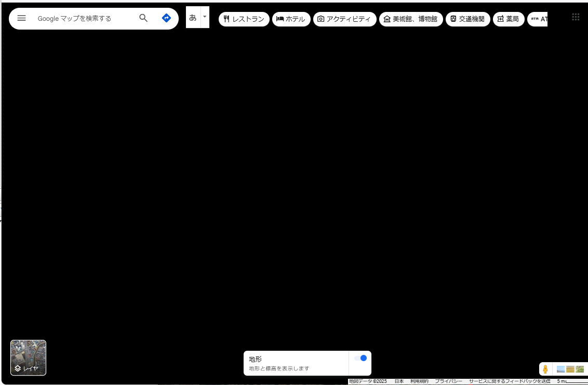Open the hamburger main menu

click(x=21, y=18)
